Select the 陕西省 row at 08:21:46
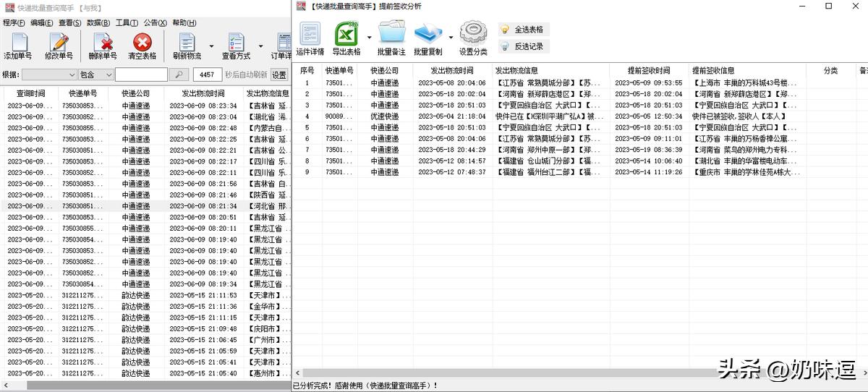This screenshot has width=868, height=392. coord(145,195)
